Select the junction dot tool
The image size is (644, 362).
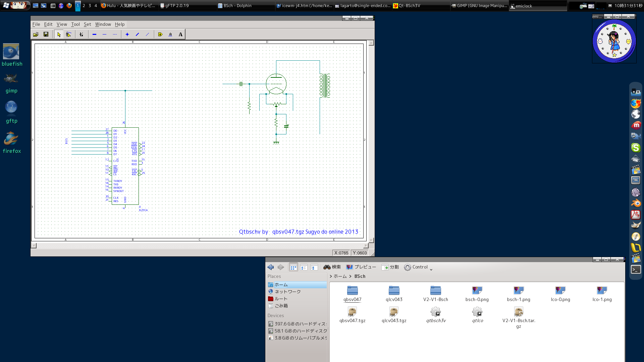coord(127,34)
